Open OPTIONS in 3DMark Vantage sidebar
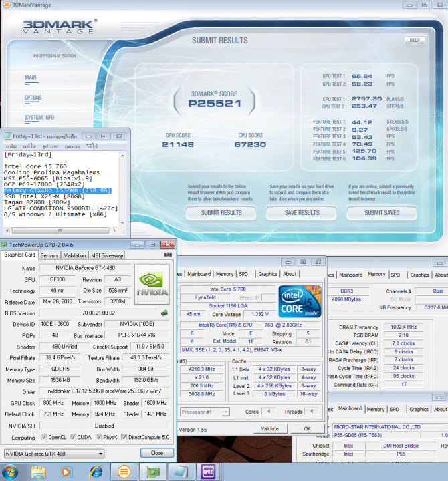 pos(33,98)
